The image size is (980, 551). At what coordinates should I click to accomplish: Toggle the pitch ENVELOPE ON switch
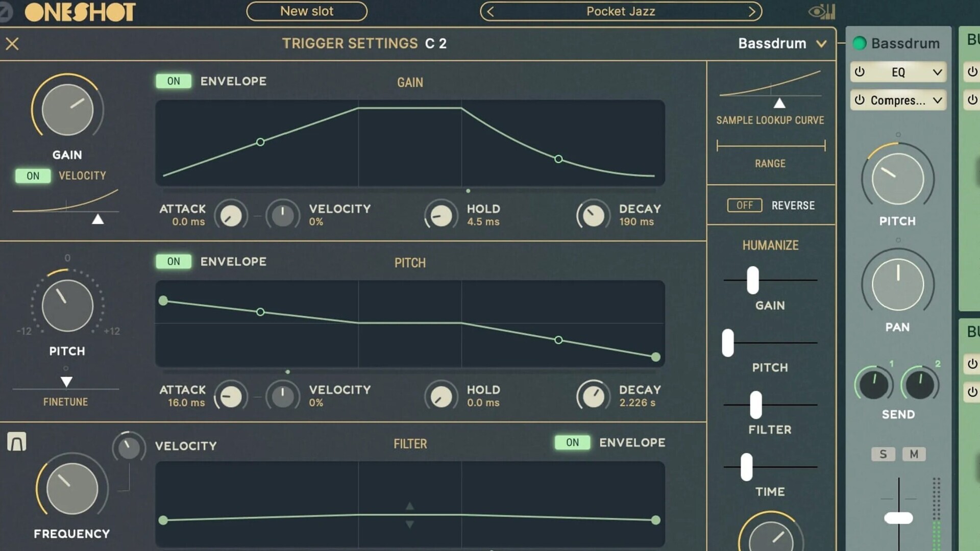[174, 262]
